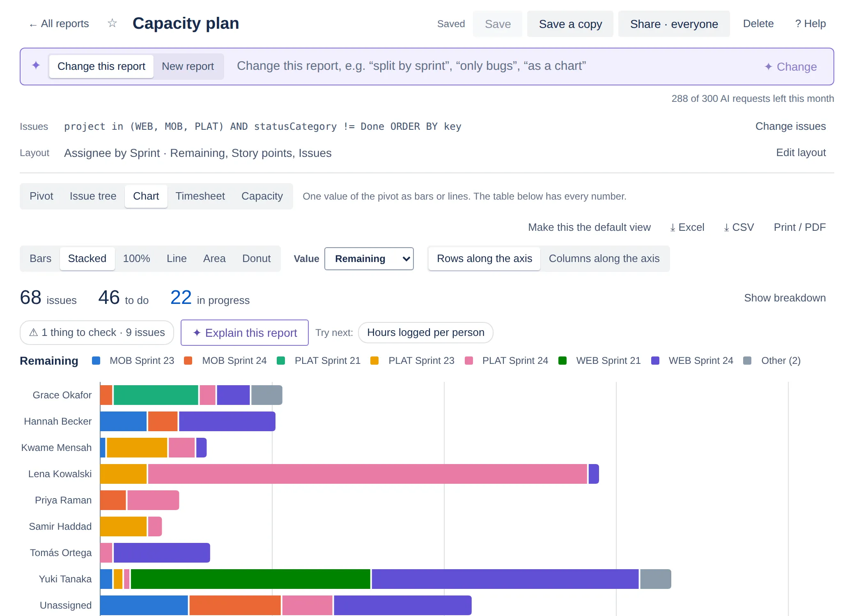Choose the Stacked chart type
Viewport: 854px width, 616px height.
(87, 258)
